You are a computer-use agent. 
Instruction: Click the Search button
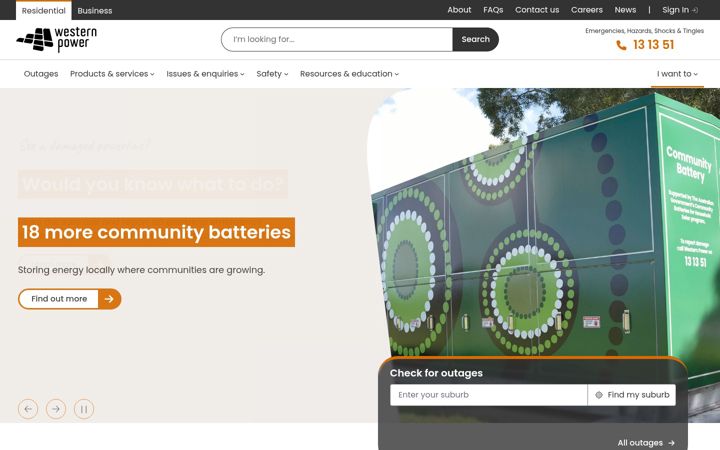[x=475, y=39]
